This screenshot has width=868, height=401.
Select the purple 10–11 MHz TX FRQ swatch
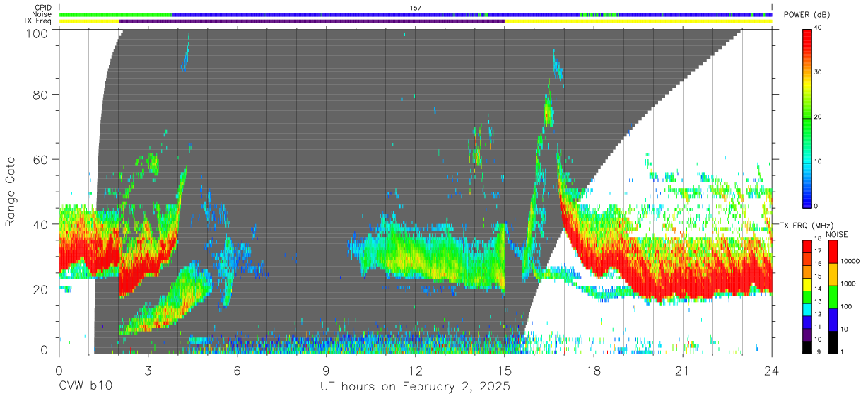coord(807,335)
